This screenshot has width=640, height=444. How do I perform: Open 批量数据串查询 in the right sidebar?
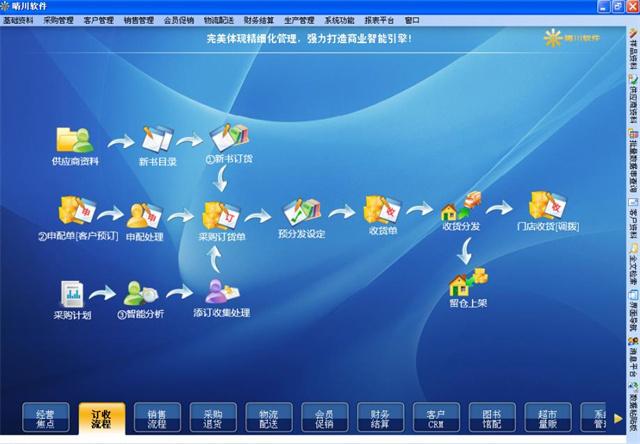pyautogui.click(x=633, y=162)
